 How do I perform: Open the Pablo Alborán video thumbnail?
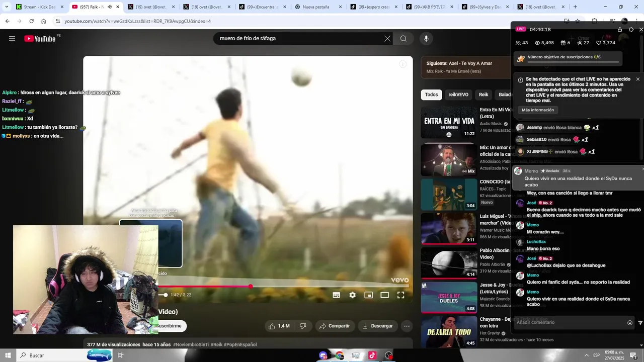click(449, 263)
